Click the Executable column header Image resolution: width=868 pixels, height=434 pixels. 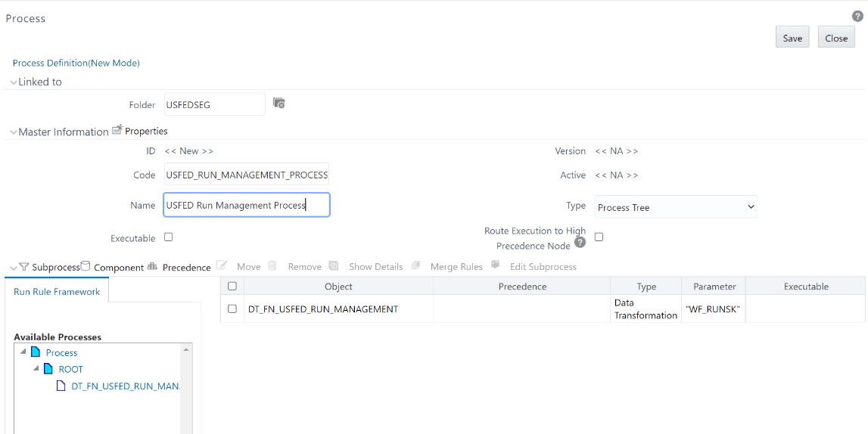tap(806, 287)
